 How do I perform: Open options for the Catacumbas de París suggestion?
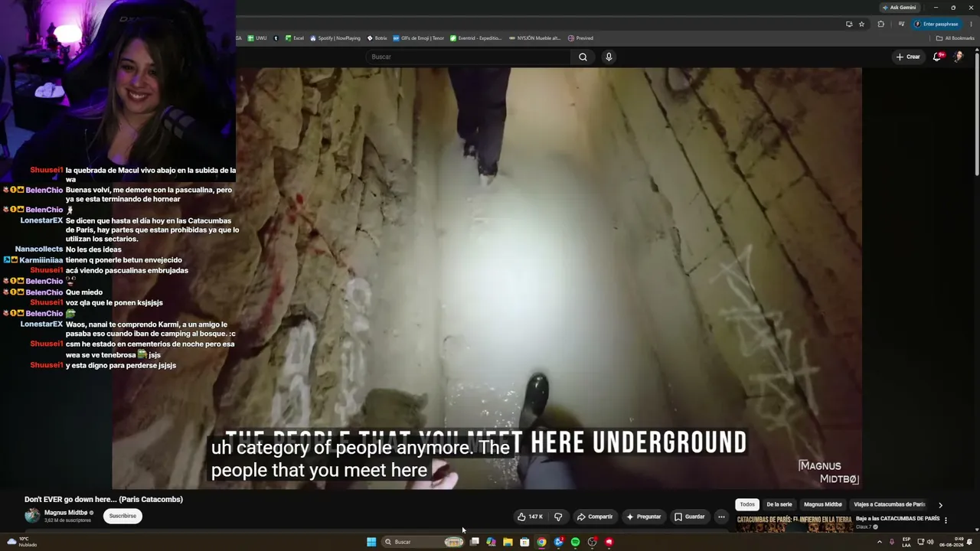point(946,520)
